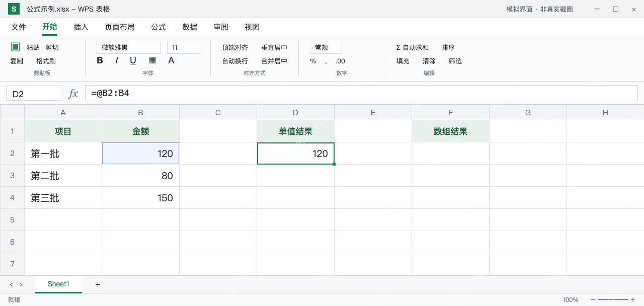The image size is (644, 306).
Task: Select cell 第三批
Action: click(x=63, y=198)
